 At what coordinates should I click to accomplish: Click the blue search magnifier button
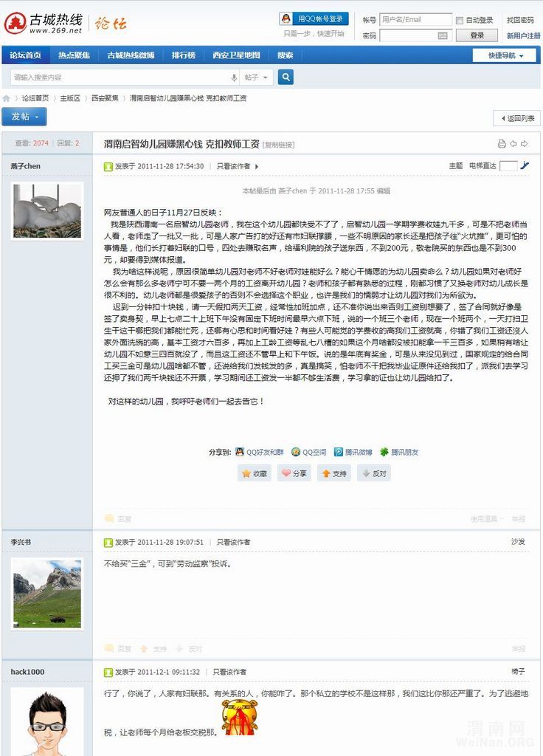coord(286,77)
